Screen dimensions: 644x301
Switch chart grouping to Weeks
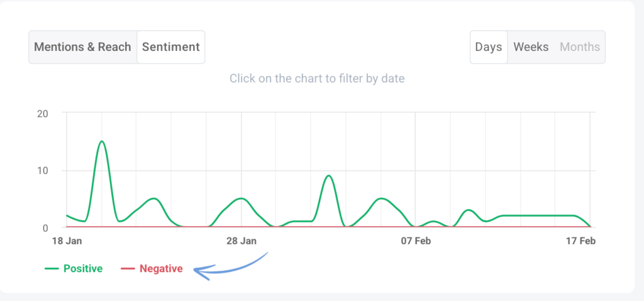(x=531, y=47)
